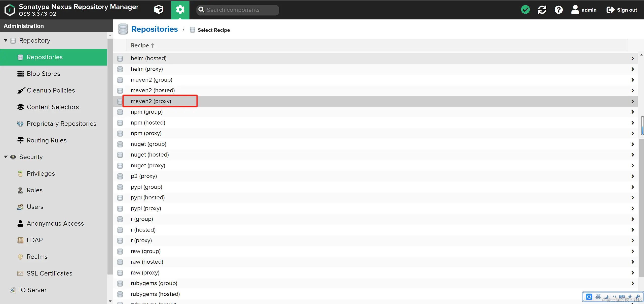Click the Repositories breadcrumb link
Screen dimensions: 644x304
click(x=155, y=29)
